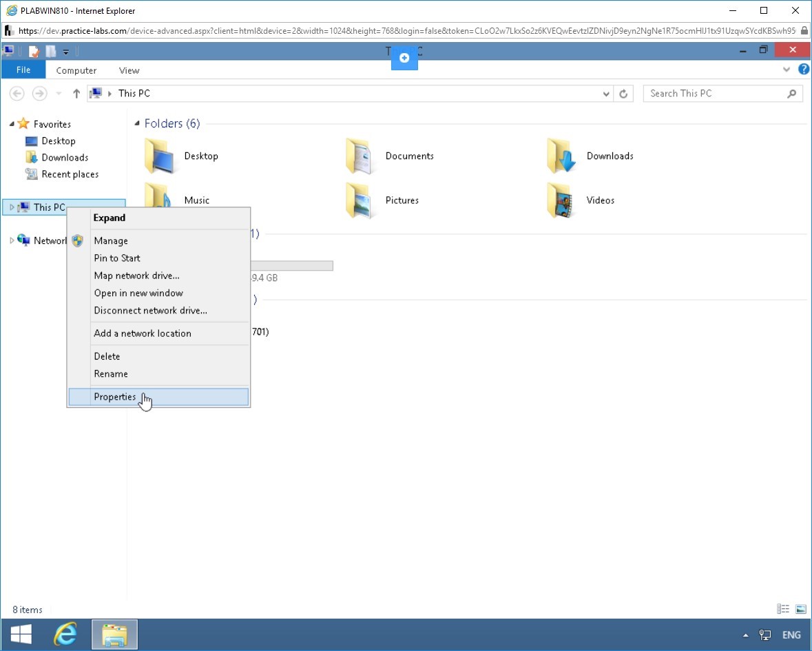
Task: Click the Explorer system menu icon
Action: coord(9,51)
